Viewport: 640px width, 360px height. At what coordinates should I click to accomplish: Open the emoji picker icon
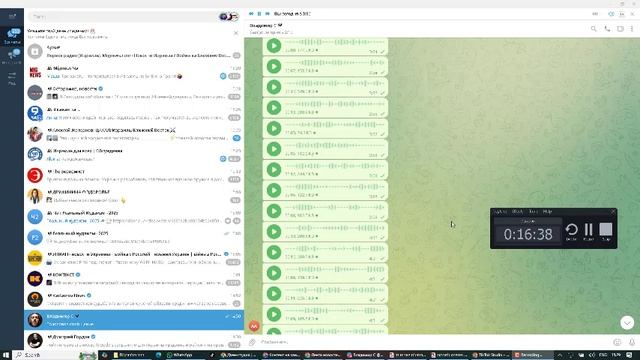click(x=617, y=342)
